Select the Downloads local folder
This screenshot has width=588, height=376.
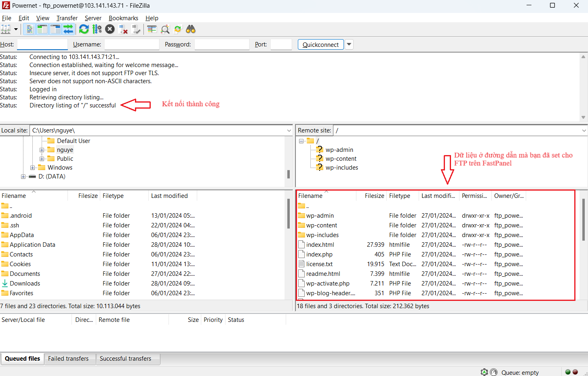pos(25,284)
